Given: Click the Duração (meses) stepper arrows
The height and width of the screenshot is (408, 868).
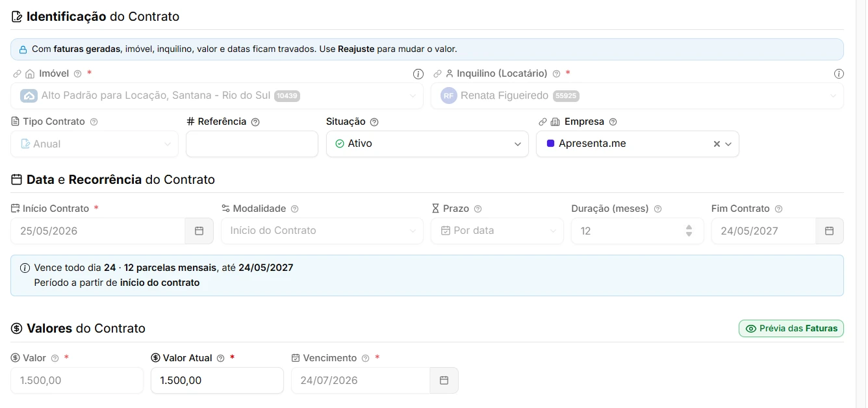Looking at the screenshot, I should [x=689, y=231].
